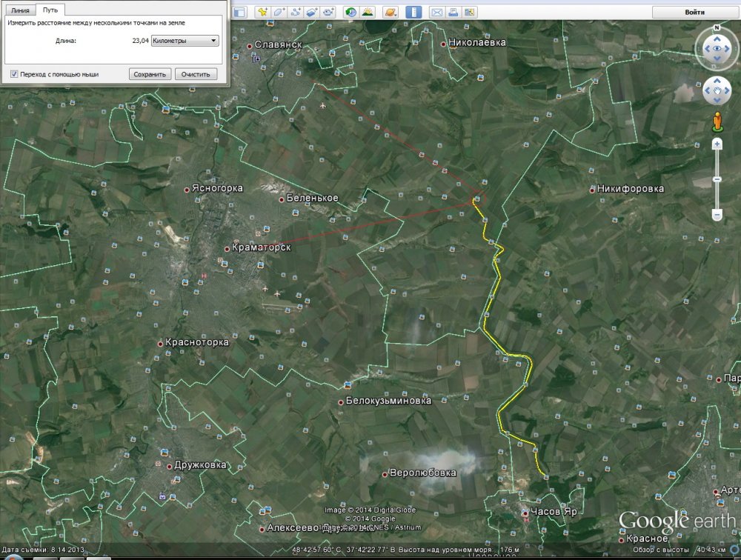Select the Add Path tool
Screen dimensions: 741x560
296,13
